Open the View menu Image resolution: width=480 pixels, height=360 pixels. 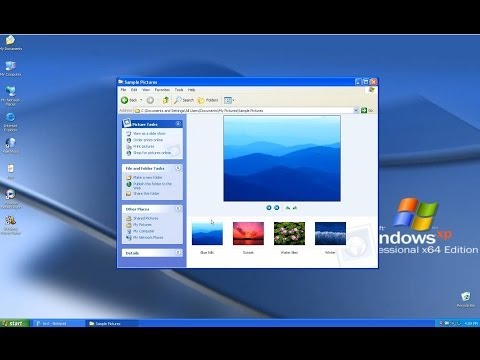point(146,90)
